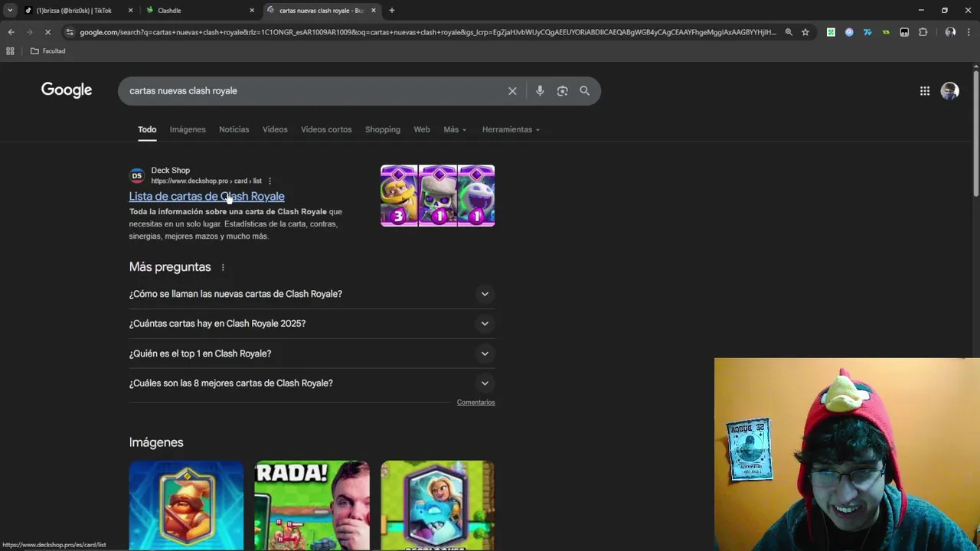Open the white-faced extension icon beside Extensions

pos(904,32)
